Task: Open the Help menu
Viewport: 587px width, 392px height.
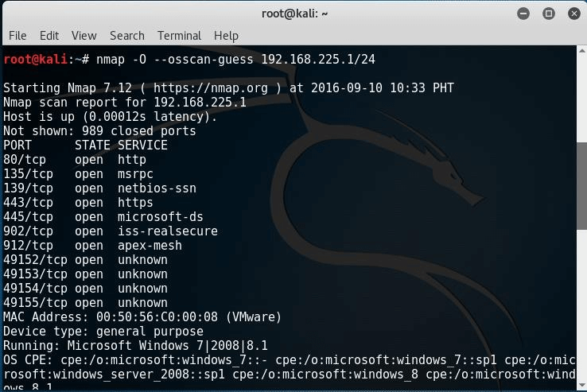Action: (226, 36)
